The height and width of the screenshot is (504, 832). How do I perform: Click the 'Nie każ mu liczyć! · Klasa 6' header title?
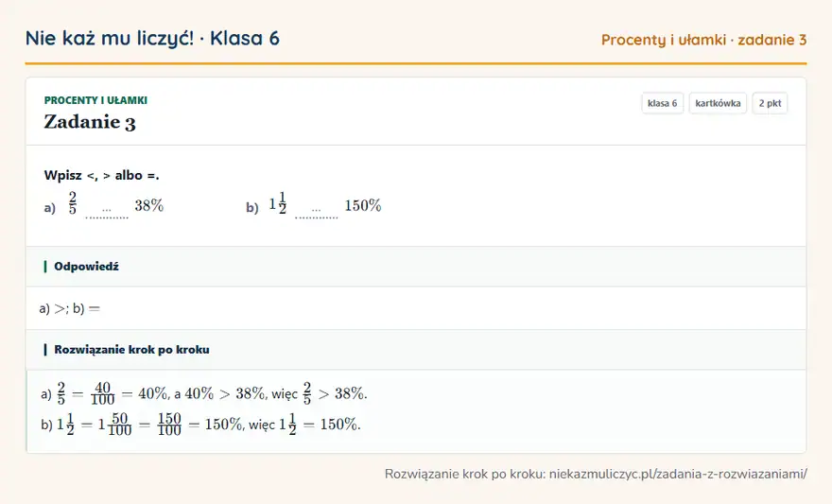(152, 39)
